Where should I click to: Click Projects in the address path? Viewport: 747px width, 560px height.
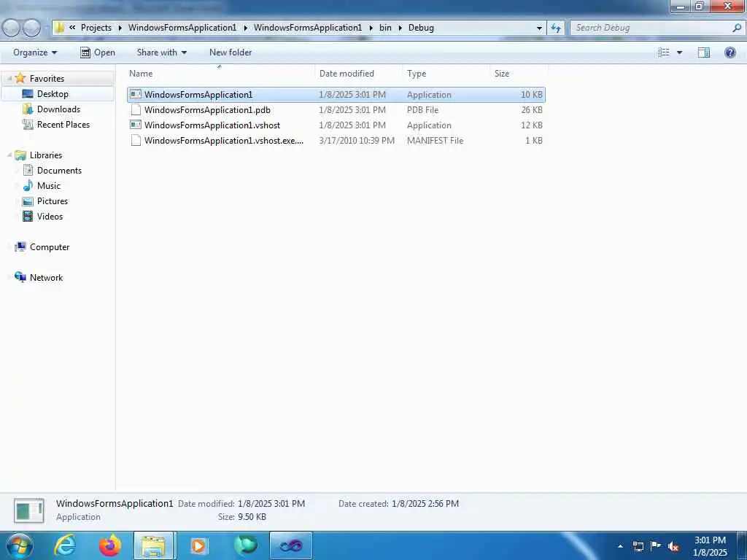(96, 28)
